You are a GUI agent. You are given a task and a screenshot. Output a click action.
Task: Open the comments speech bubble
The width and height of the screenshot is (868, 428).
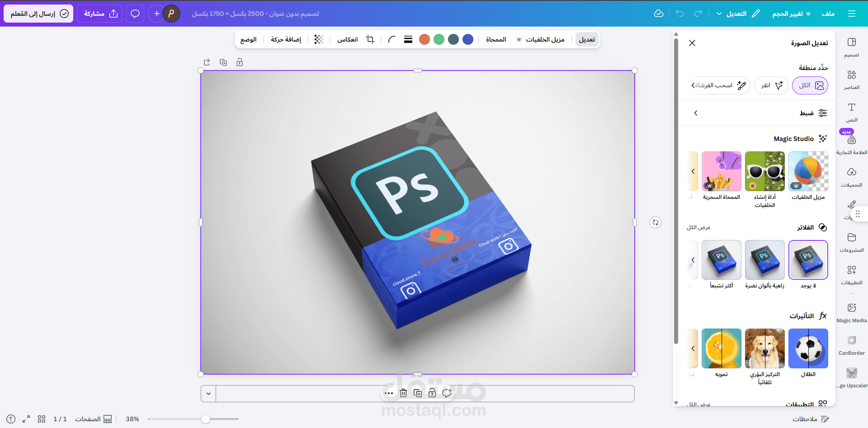point(135,14)
